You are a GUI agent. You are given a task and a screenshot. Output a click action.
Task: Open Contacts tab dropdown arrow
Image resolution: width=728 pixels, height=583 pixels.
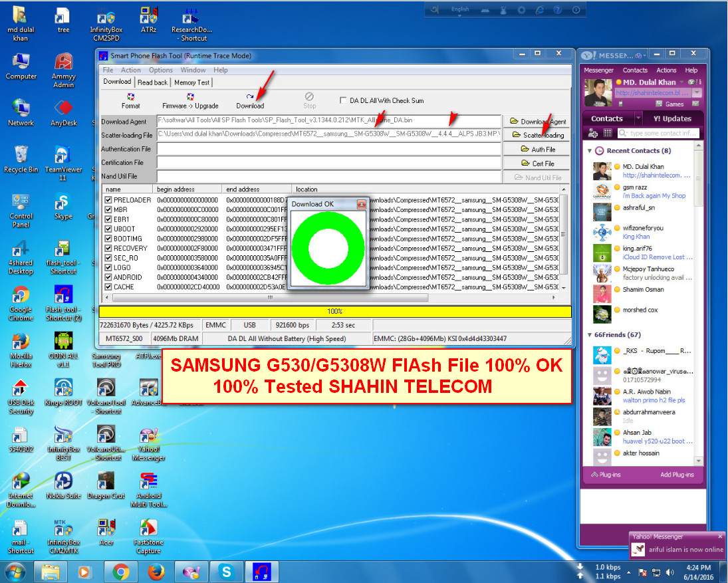click(638, 119)
